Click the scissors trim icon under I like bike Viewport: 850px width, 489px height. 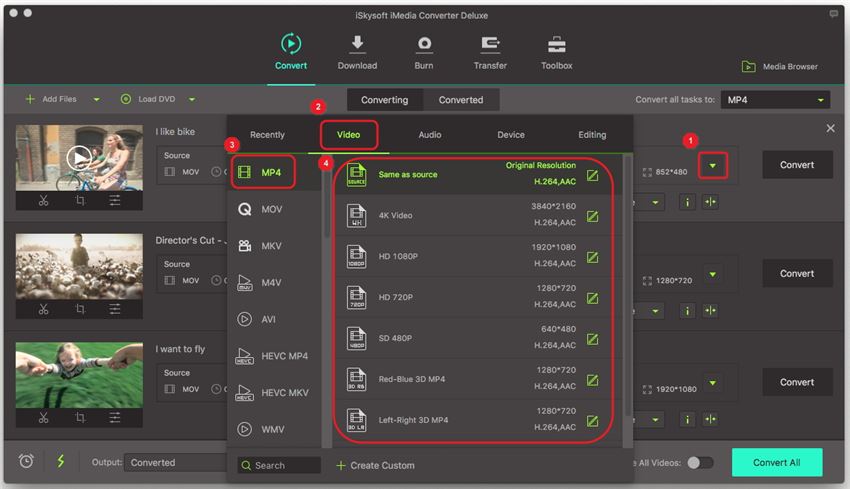point(44,200)
